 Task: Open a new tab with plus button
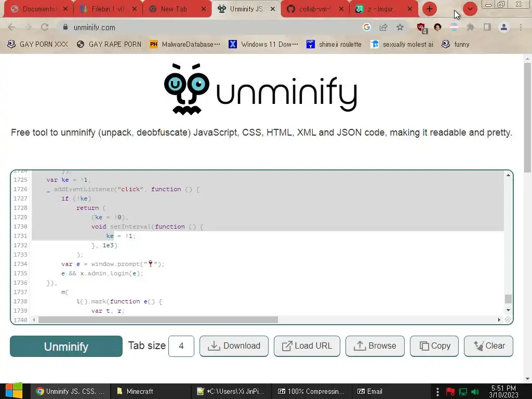pos(430,9)
